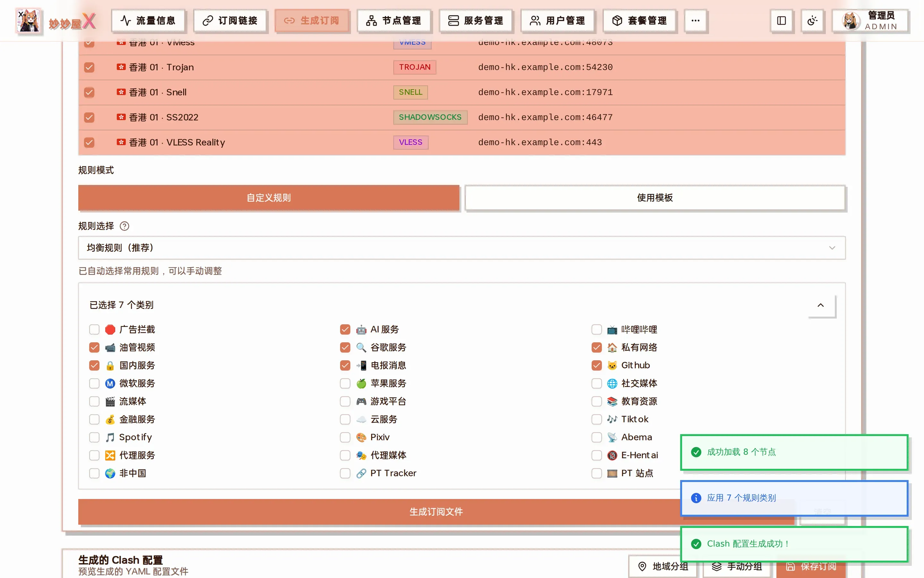This screenshot has width=924, height=578.
Task: Click the 代理服务 shuffle icon
Action: 110,455
